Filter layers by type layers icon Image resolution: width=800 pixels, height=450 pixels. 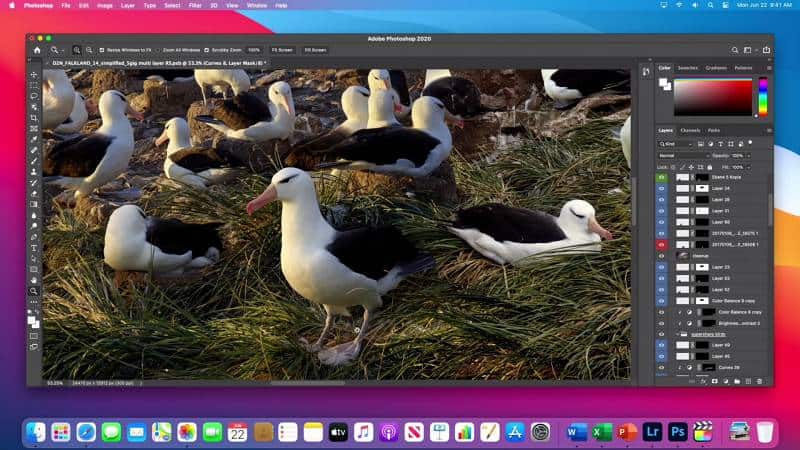(x=720, y=144)
